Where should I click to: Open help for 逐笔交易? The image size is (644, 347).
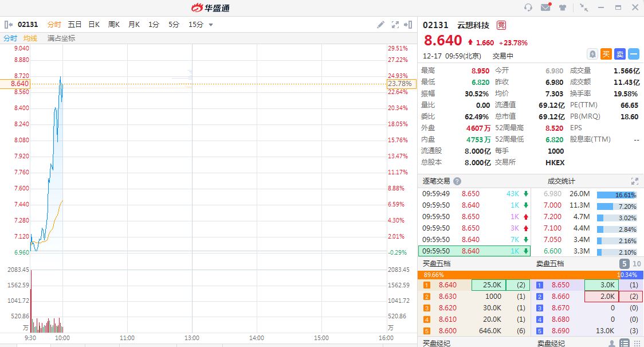(x=457, y=181)
